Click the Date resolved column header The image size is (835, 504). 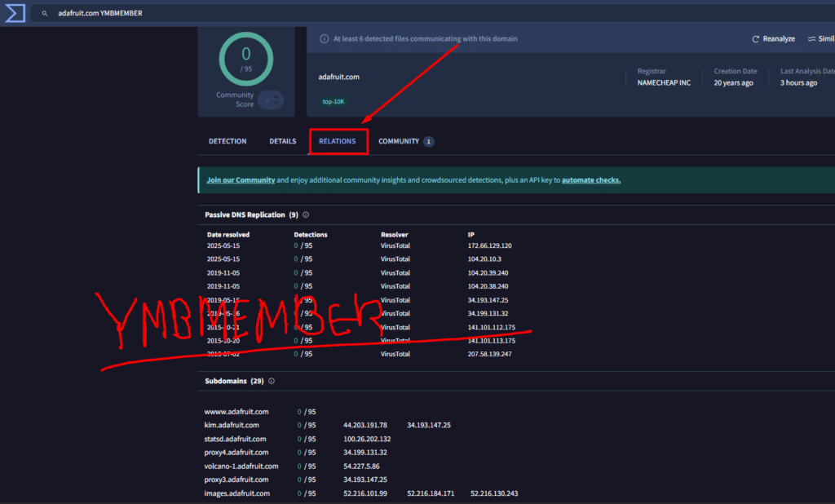pyautogui.click(x=228, y=234)
